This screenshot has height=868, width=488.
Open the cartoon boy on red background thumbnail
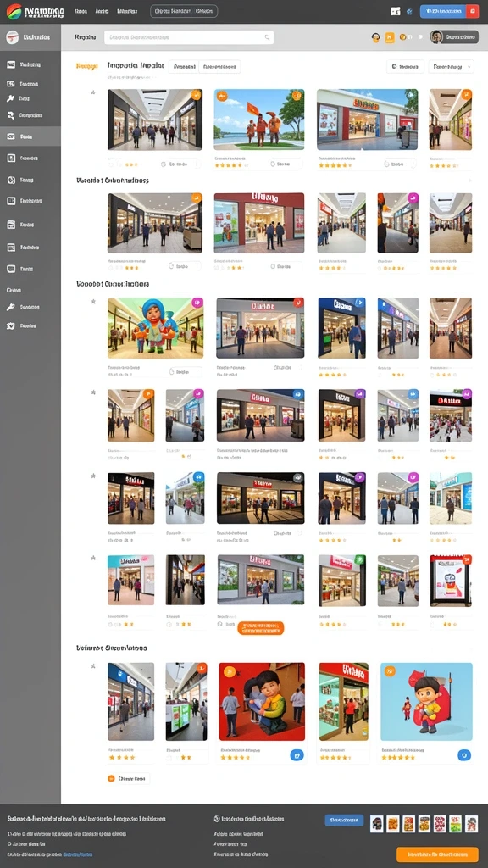click(262, 701)
